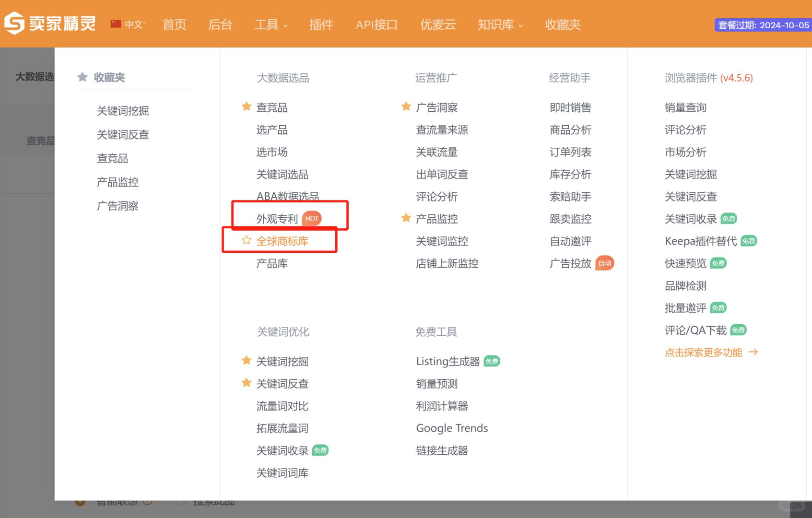The width and height of the screenshot is (812, 518).
Task: Expand the 知识库 dropdown in the top navigation
Action: 500,24
